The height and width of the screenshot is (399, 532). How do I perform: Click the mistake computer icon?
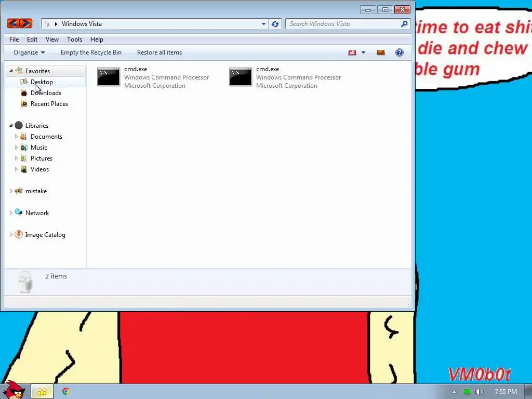[x=19, y=191]
